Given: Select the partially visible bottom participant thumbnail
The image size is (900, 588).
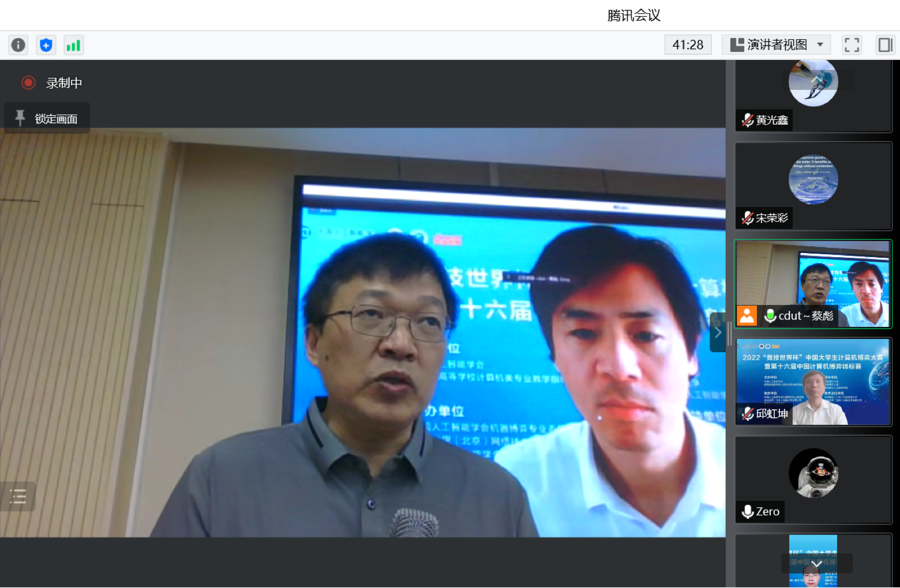Looking at the screenshot, I should coord(813,561).
